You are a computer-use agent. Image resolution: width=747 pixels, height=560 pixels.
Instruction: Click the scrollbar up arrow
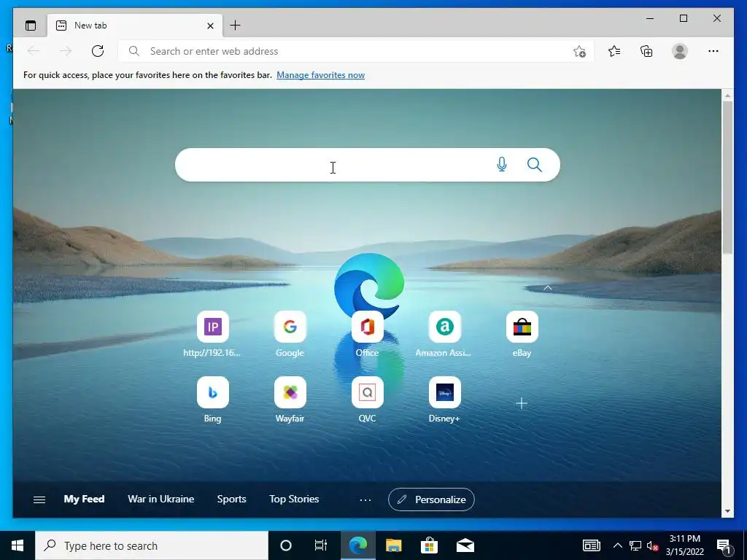click(727, 96)
